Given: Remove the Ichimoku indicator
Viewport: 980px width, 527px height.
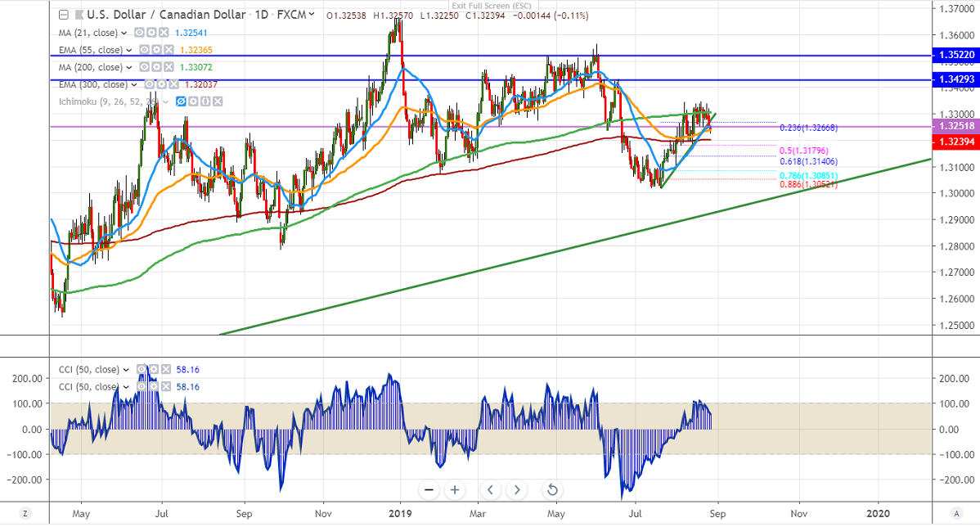Looking at the screenshot, I should coord(218,101).
